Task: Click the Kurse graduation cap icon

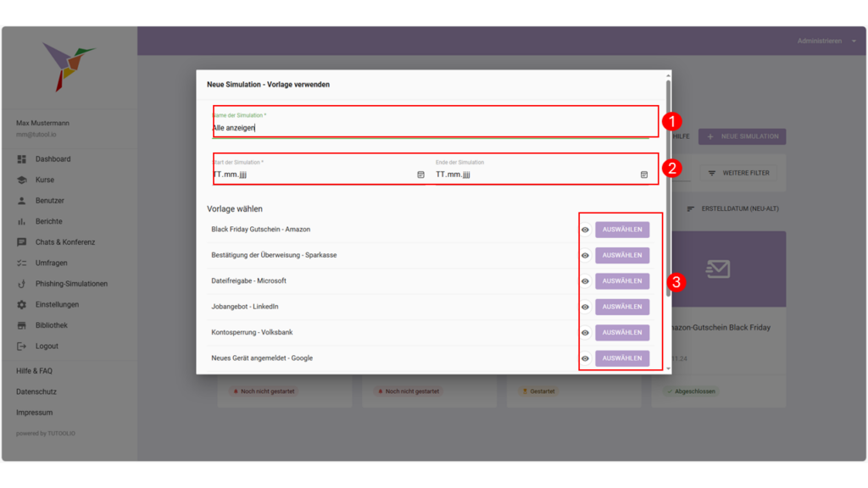Action: [21, 180]
